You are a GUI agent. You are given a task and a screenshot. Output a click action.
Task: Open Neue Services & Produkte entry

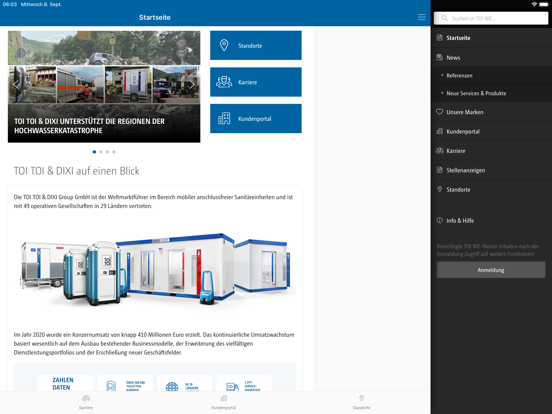pos(491,93)
